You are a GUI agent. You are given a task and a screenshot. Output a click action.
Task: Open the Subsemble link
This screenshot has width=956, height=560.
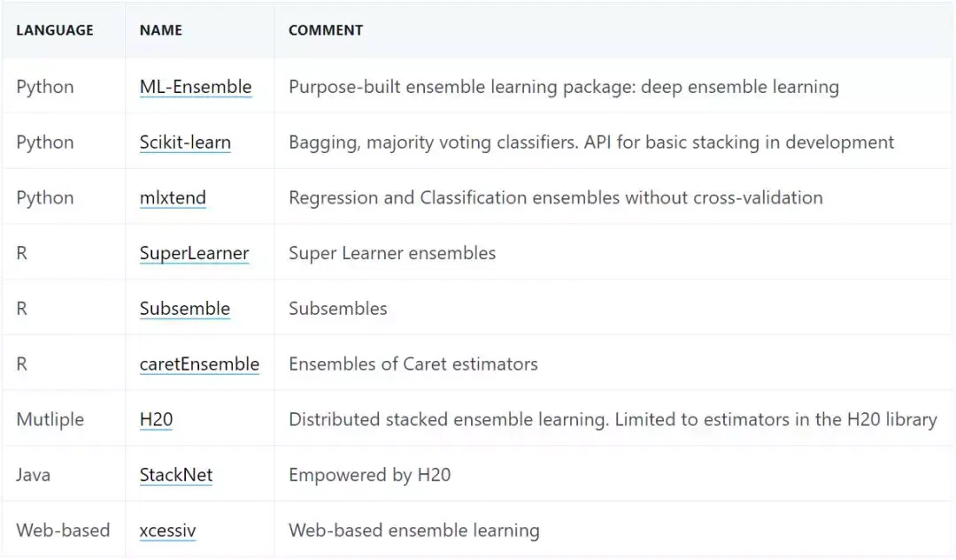(x=184, y=309)
